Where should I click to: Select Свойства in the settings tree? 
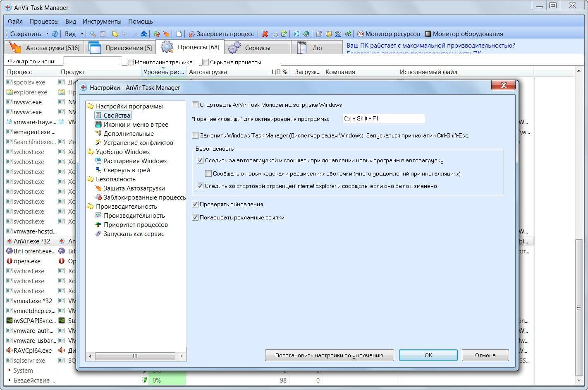tap(113, 116)
